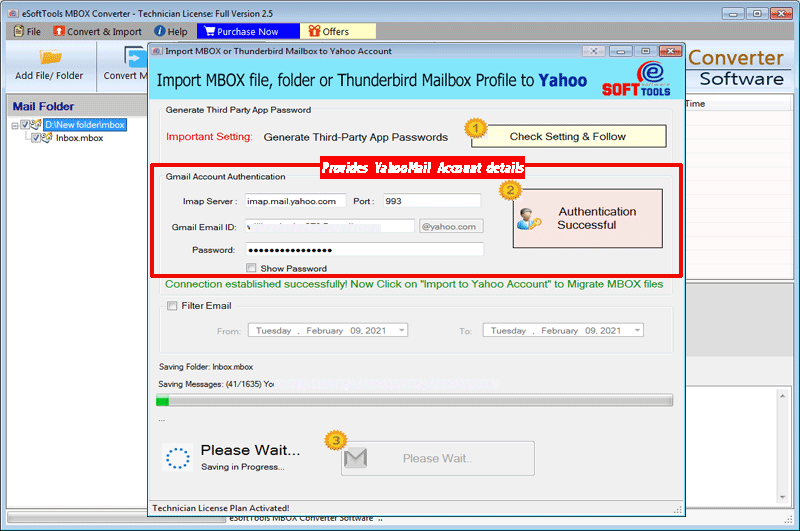Screen dimensions: 800x531
Task: Click the user key icon on Authentication button
Action: [x=528, y=219]
